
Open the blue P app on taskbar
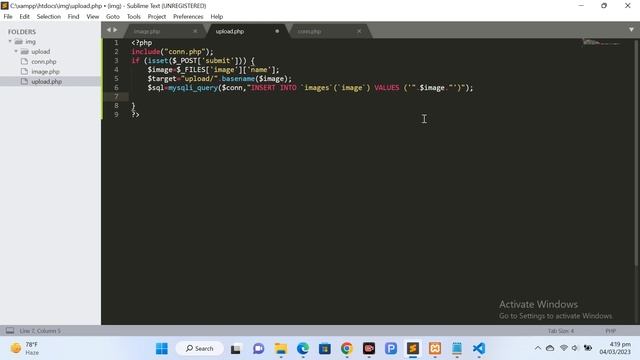(391, 349)
